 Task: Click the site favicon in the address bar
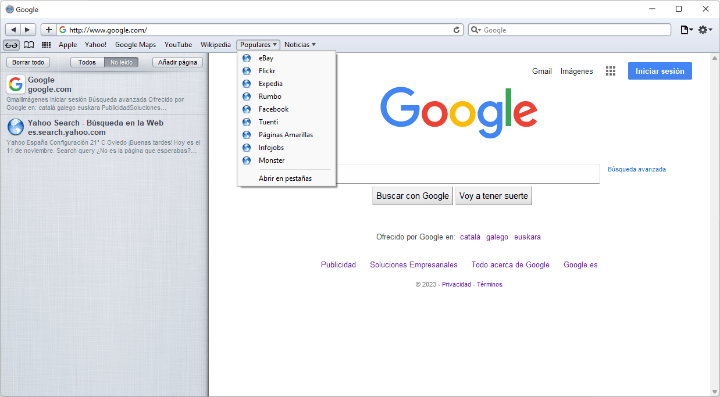tap(63, 30)
